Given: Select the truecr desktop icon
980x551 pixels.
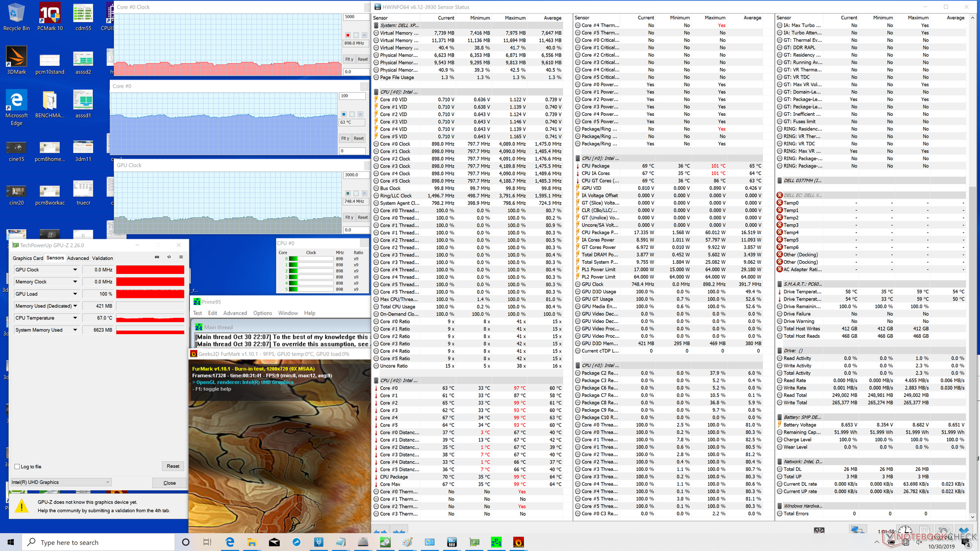Looking at the screenshot, I should (x=83, y=192).
